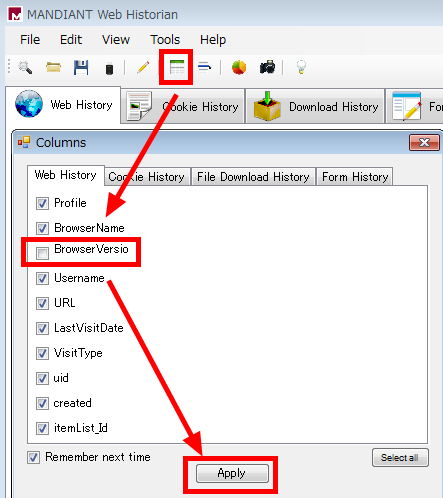The height and width of the screenshot is (498, 443).
Task: Click the camera snapshot icon
Action: (267, 67)
